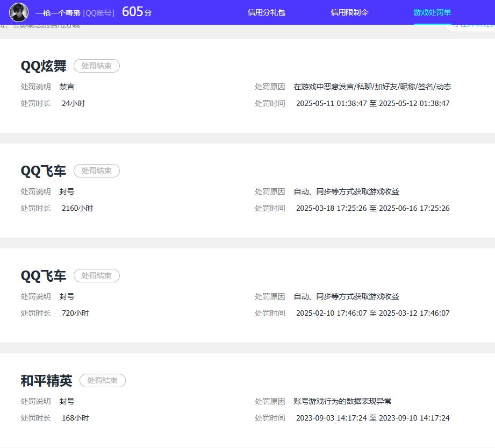Click the period 2025-05-11 01:38:47 至 2025-05-12
Viewport: 495px width, 448px height.
click(x=373, y=103)
